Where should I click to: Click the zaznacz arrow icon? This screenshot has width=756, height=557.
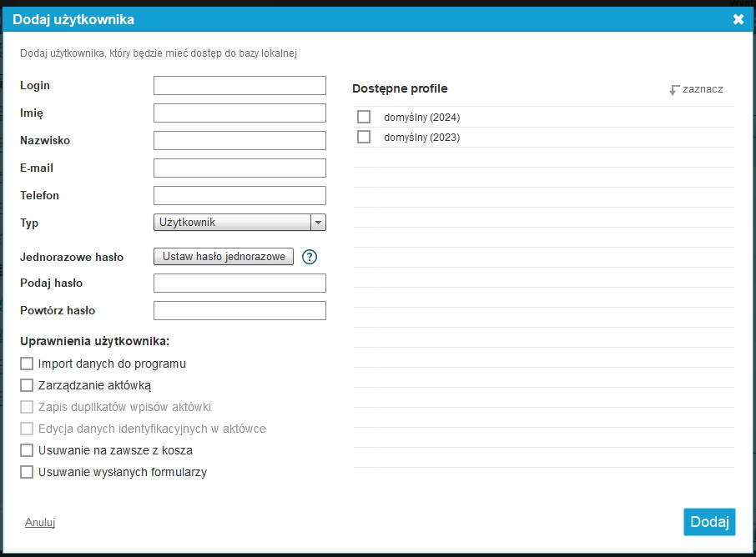point(674,89)
